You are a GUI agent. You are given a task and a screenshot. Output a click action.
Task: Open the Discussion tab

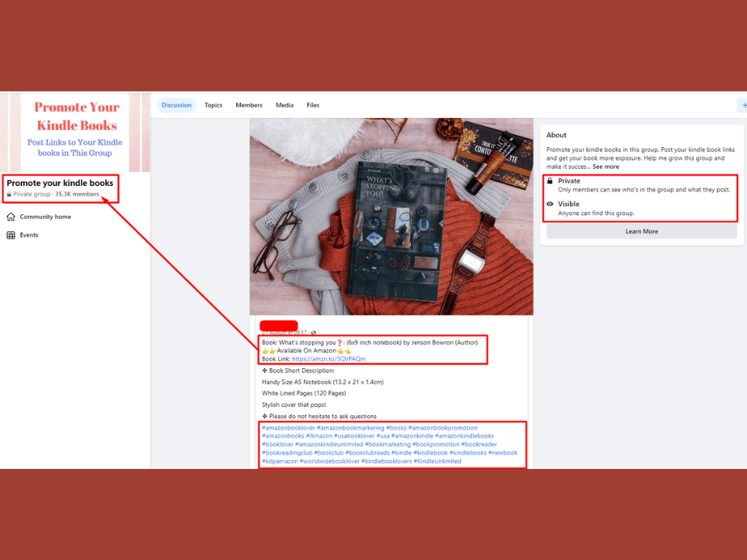pyautogui.click(x=176, y=105)
